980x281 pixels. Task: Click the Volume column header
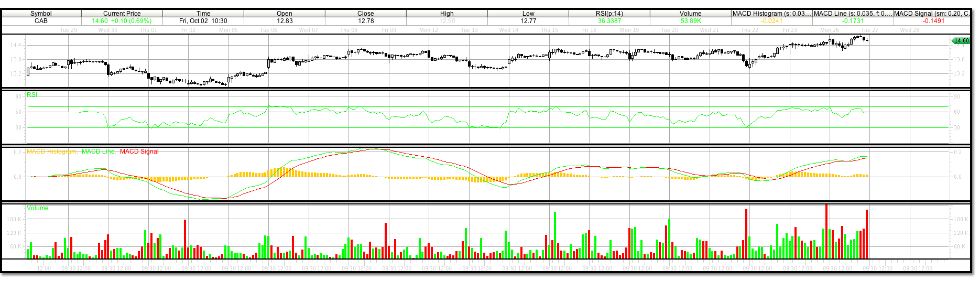pos(690,14)
